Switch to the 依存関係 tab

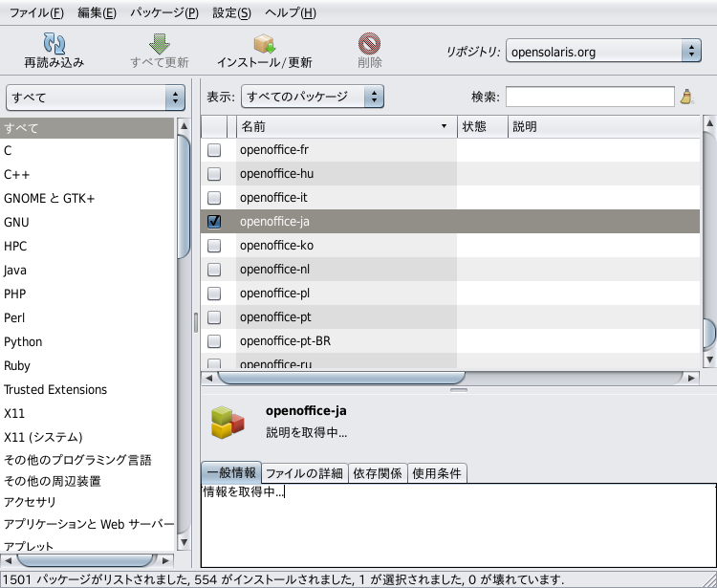click(x=378, y=473)
